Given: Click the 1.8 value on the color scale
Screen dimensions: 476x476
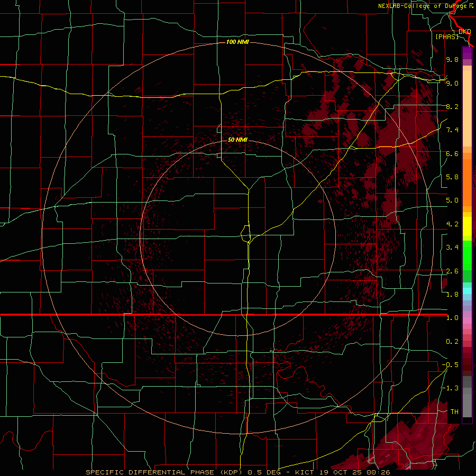Looking at the screenshot, I should (452, 295).
